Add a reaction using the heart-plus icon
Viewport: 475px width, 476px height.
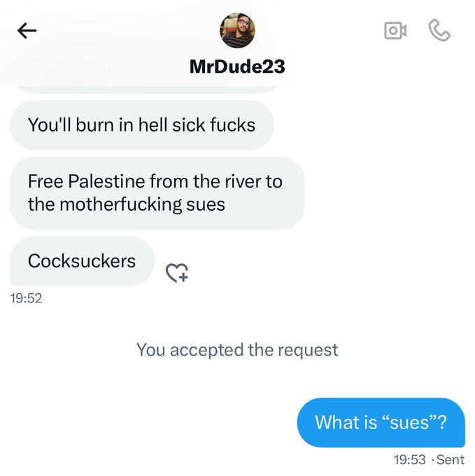[x=176, y=273]
